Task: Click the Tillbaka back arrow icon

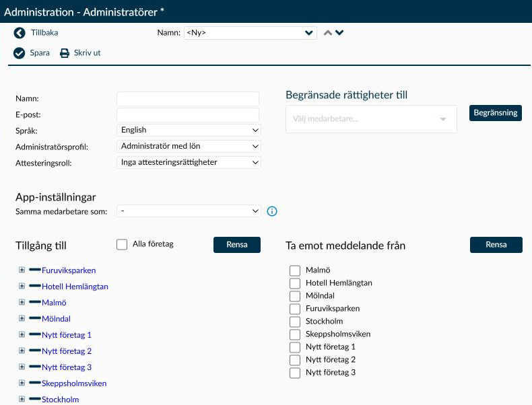Action: 20,33
